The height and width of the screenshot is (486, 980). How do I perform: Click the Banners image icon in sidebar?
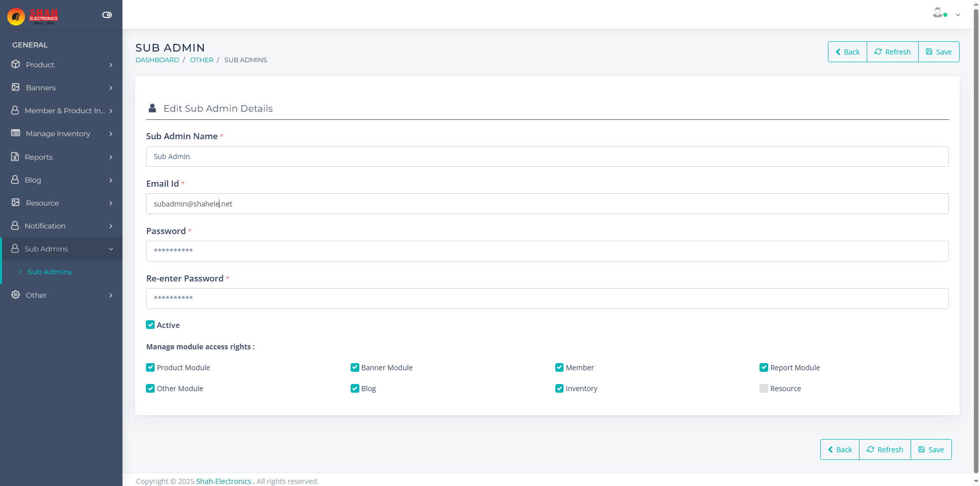point(16,87)
